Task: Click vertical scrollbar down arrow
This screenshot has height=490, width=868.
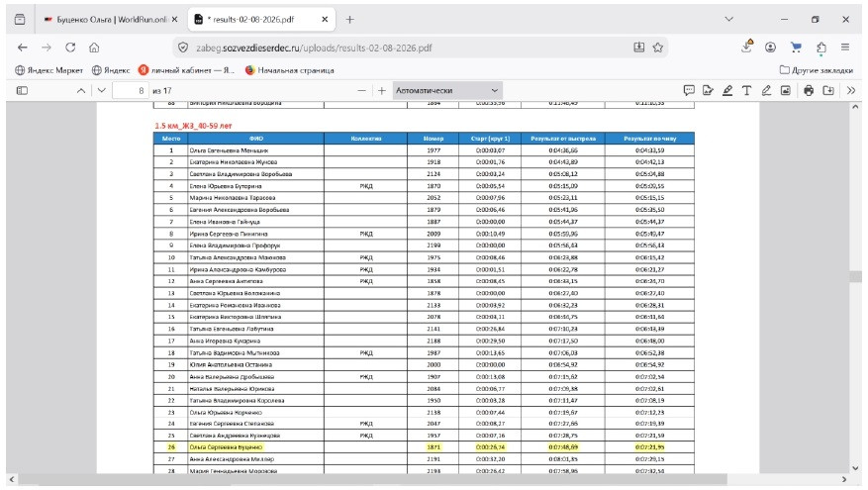Action: [855, 468]
